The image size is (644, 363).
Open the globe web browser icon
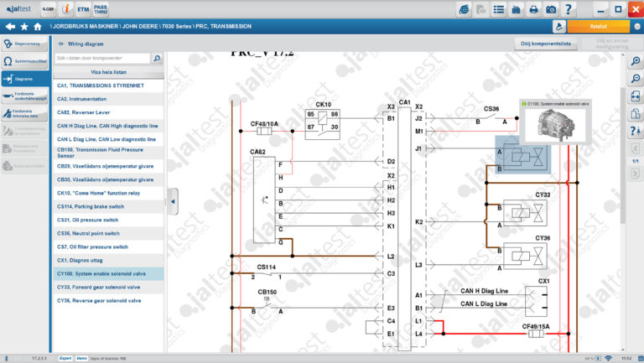tap(464, 9)
